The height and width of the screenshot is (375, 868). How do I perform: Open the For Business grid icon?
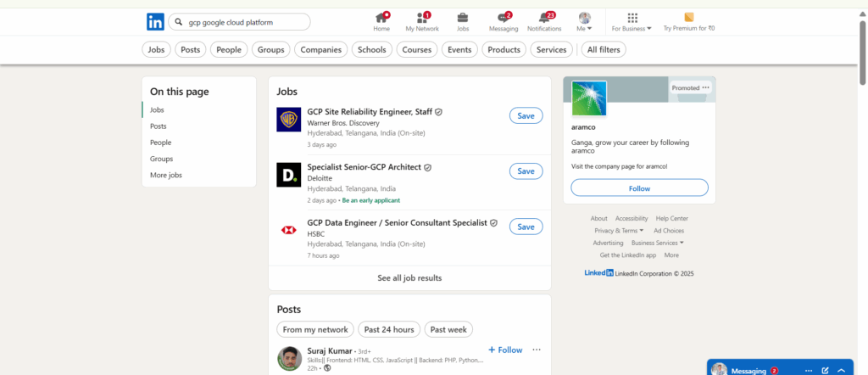632,17
